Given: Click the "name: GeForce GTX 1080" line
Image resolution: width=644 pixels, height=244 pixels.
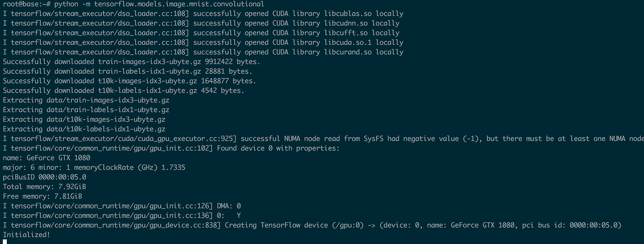Looking at the screenshot, I should [46, 158].
